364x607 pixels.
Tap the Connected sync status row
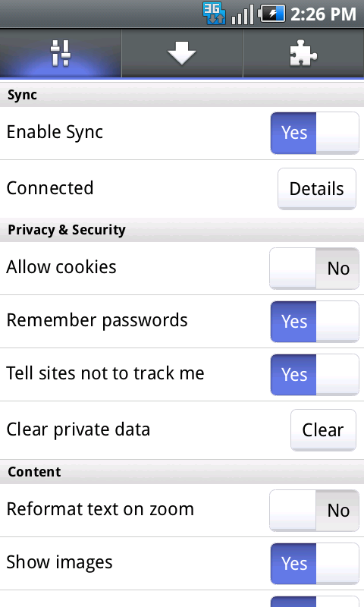(x=182, y=188)
